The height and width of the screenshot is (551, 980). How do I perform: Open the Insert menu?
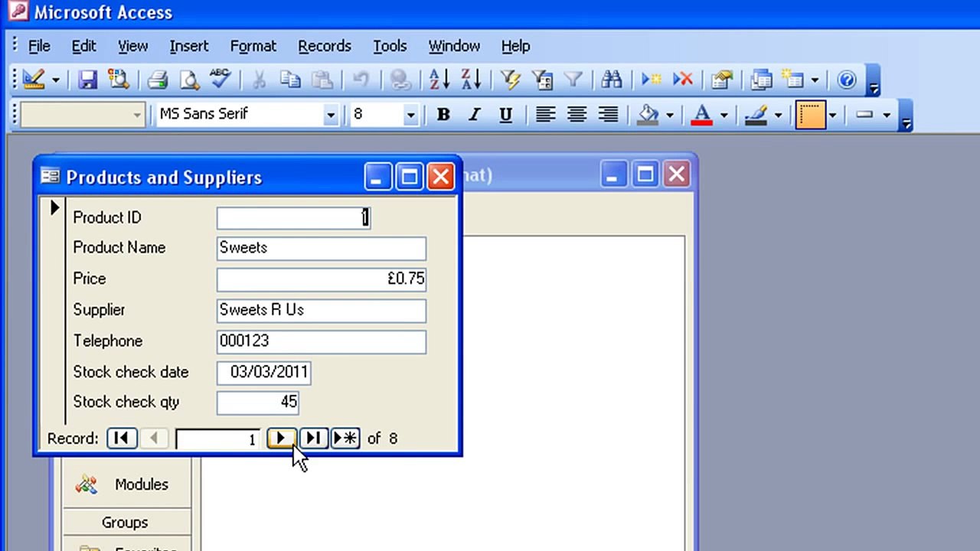(x=189, y=46)
